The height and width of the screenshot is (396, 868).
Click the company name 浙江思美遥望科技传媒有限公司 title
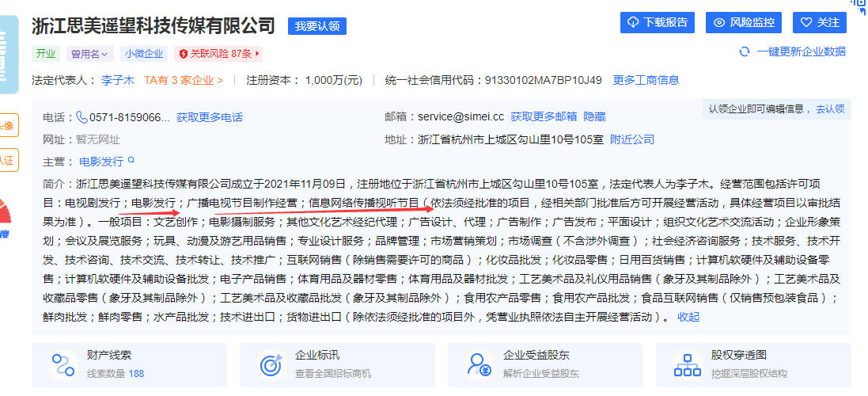(154, 25)
